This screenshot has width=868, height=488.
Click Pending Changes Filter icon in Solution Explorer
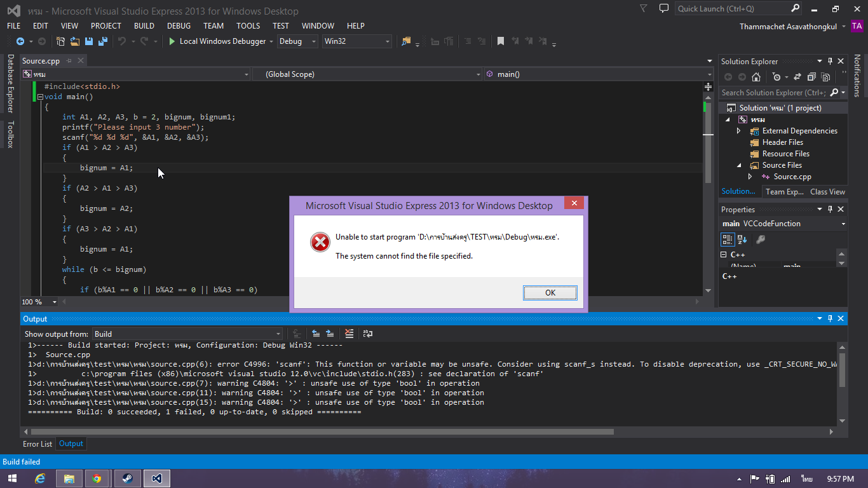pyautogui.click(x=776, y=77)
